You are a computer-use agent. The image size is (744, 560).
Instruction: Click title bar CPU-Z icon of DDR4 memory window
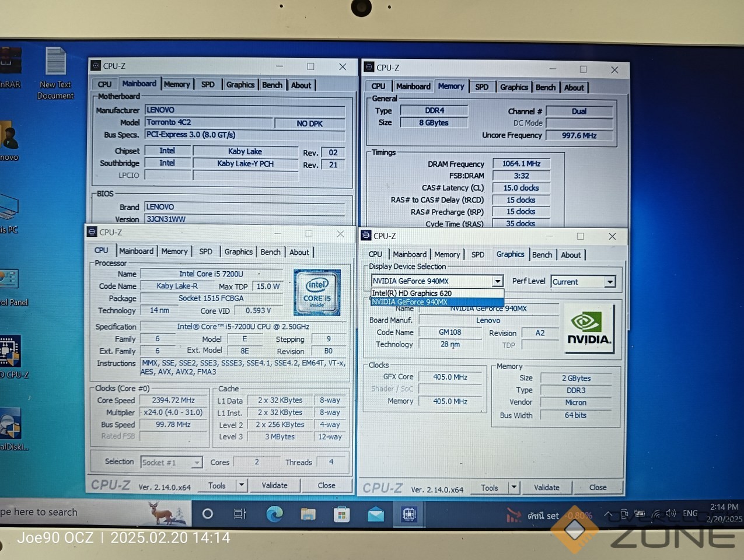click(369, 68)
